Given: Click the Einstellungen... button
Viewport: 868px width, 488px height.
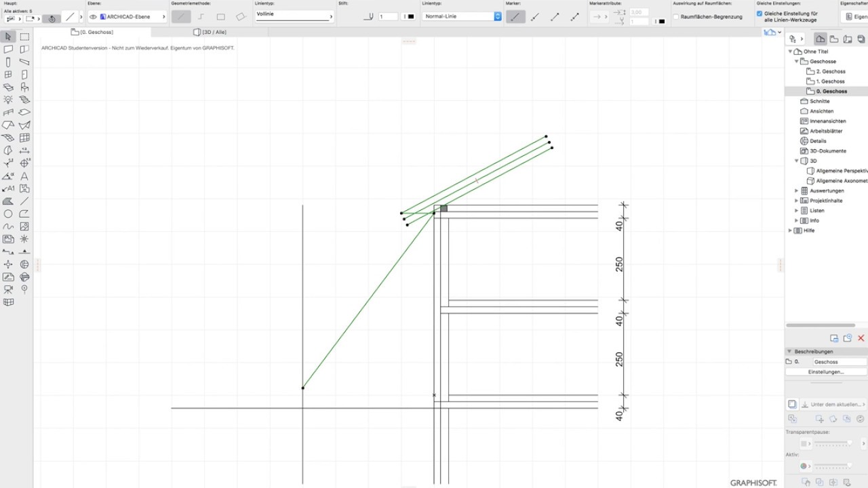Looking at the screenshot, I should (x=826, y=372).
